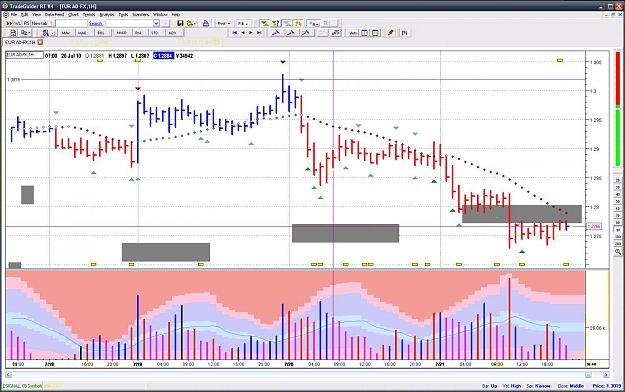Toggle the BOL indicator button

tap(101, 33)
